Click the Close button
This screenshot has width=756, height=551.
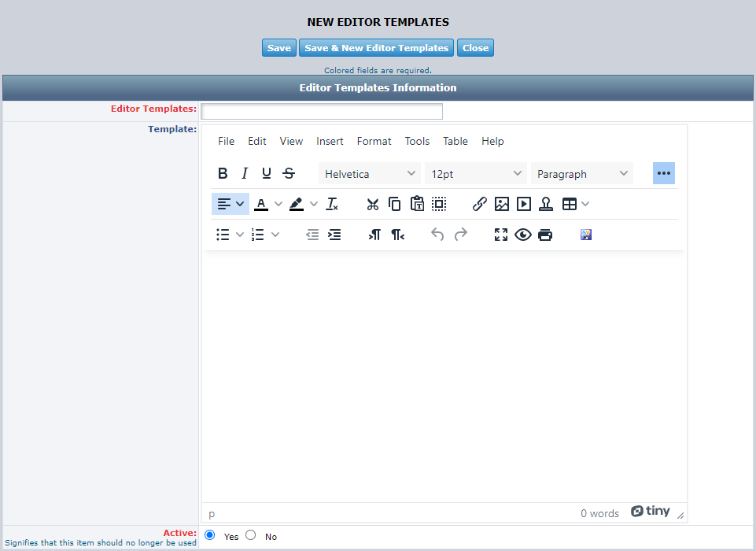tap(475, 48)
